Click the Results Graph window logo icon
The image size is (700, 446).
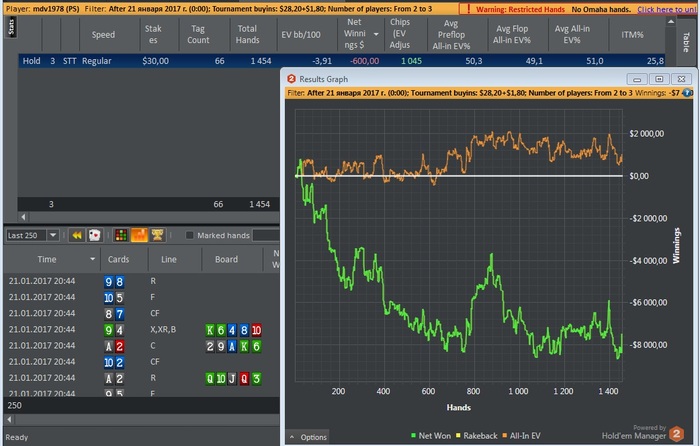coord(292,79)
